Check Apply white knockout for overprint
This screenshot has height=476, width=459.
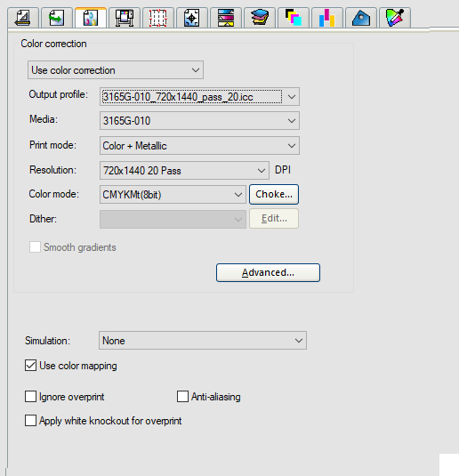30,421
